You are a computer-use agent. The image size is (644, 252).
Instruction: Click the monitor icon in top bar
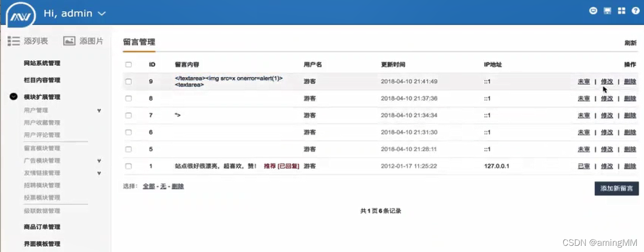click(x=607, y=10)
